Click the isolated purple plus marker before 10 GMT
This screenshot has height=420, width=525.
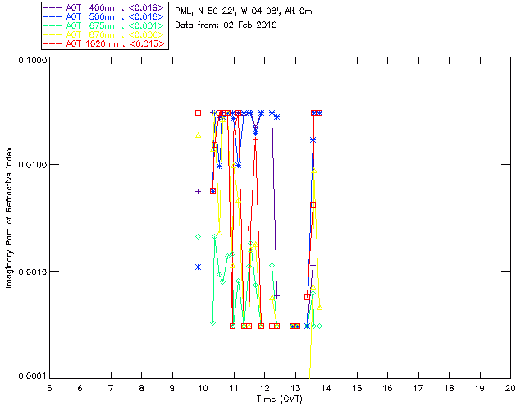coord(199,192)
